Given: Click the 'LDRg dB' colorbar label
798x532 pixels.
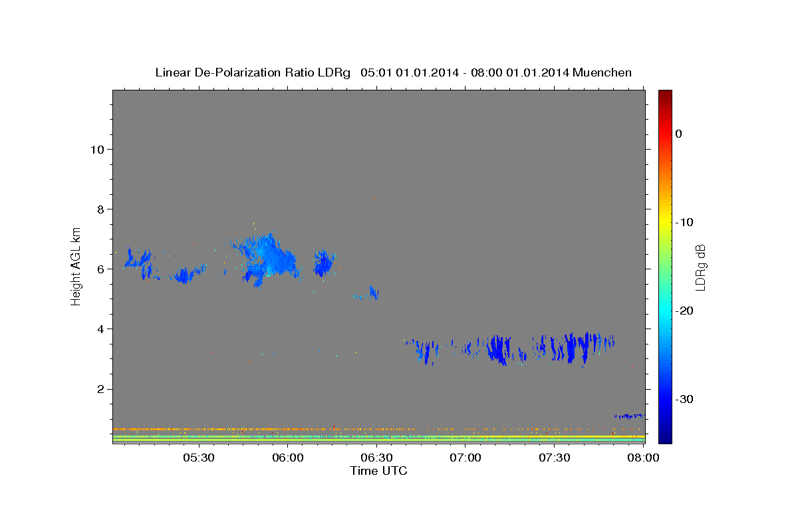Looking at the screenshot, I should pyautogui.click(x=700, y=267).
